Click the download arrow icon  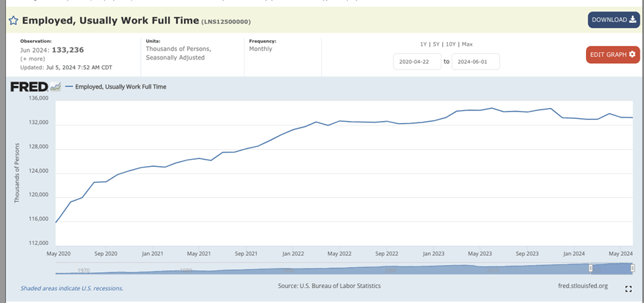tap(633, 19)
